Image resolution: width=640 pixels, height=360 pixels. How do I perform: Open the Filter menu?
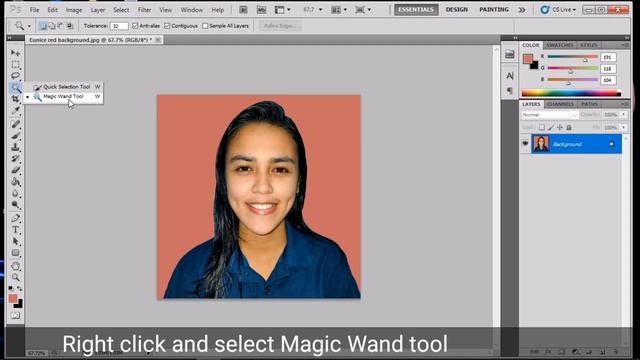point(144,10)
